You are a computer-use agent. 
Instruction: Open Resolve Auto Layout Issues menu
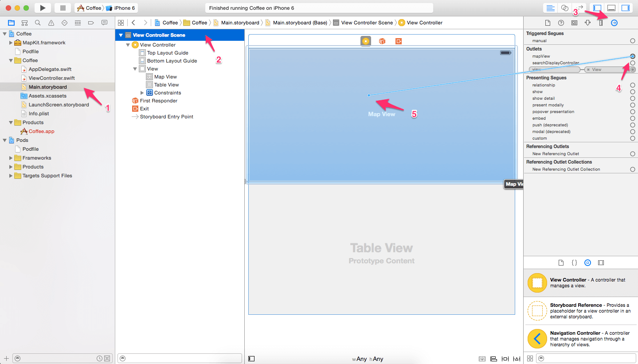point(517,359)
